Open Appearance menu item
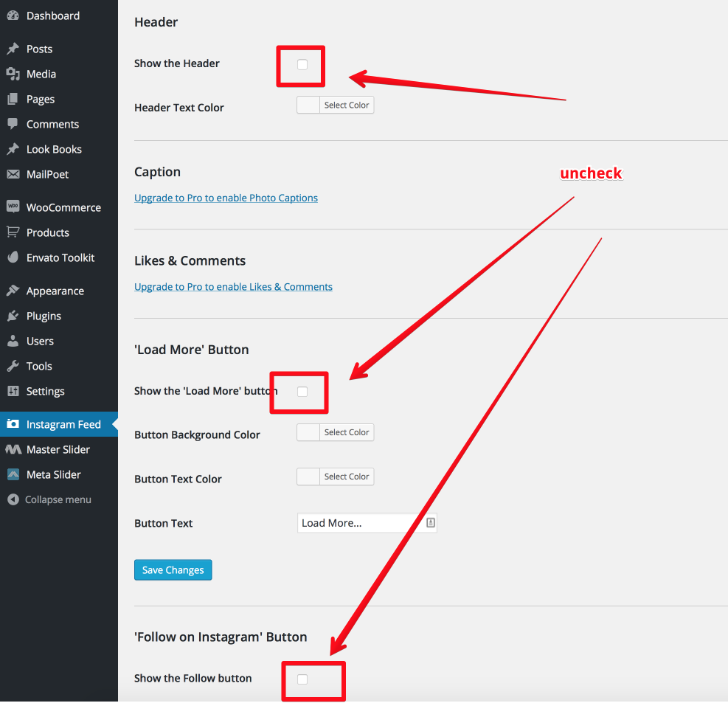Image resolution: width=728 pixels, height=703 pixels. pyautogui.click(x=59, y=291)
